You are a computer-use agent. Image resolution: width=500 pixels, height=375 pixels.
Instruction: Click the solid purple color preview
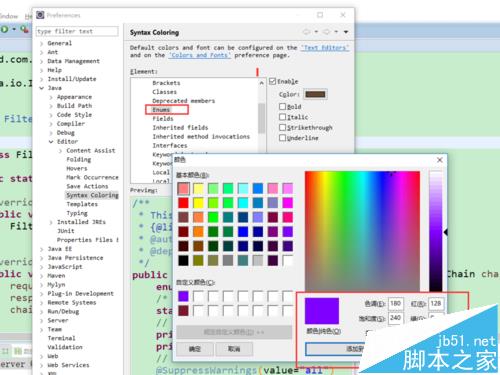pos(322,311)
